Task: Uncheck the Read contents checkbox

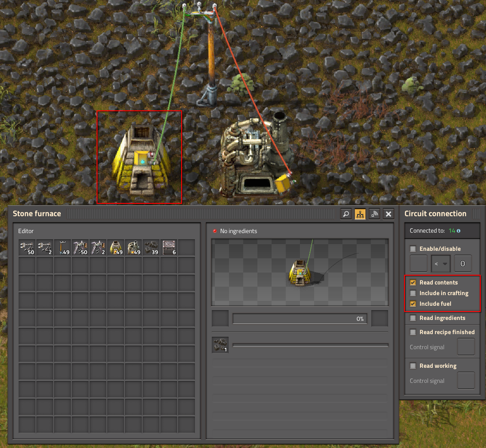Action: (413, 282)
